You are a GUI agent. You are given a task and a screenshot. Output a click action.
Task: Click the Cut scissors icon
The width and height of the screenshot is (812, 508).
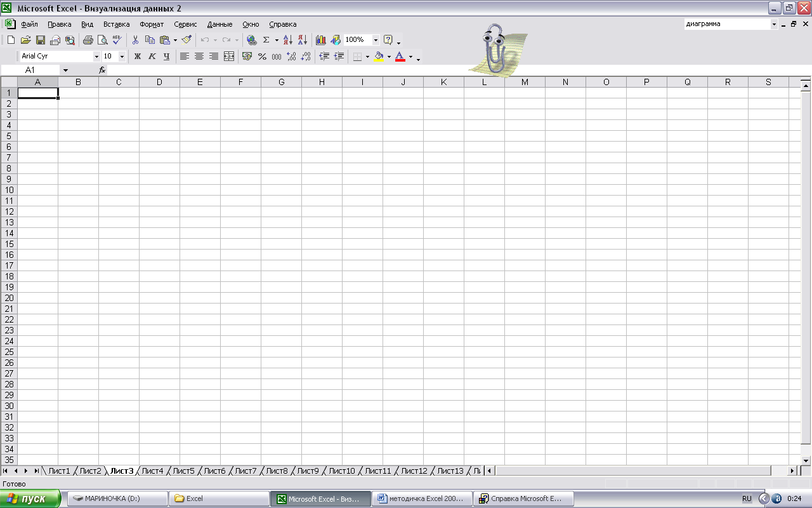(x=135, y=40)
